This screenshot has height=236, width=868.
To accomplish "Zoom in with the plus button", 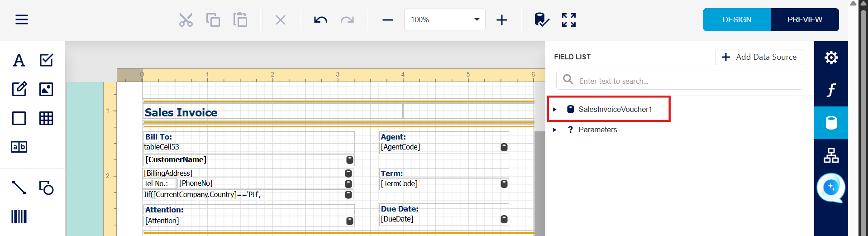I will pos(502,20).
